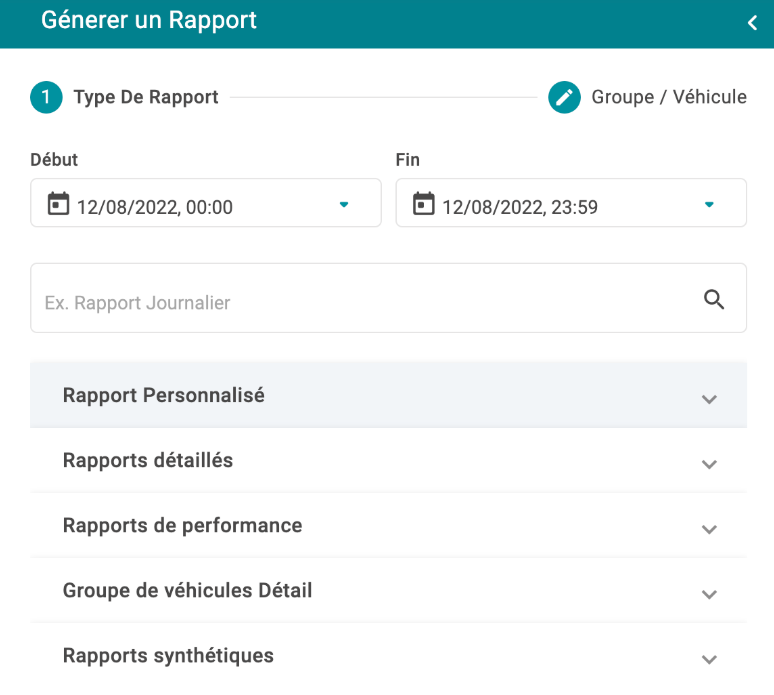Expand Rapports détaillés chevron

click(x=709, y=464)
